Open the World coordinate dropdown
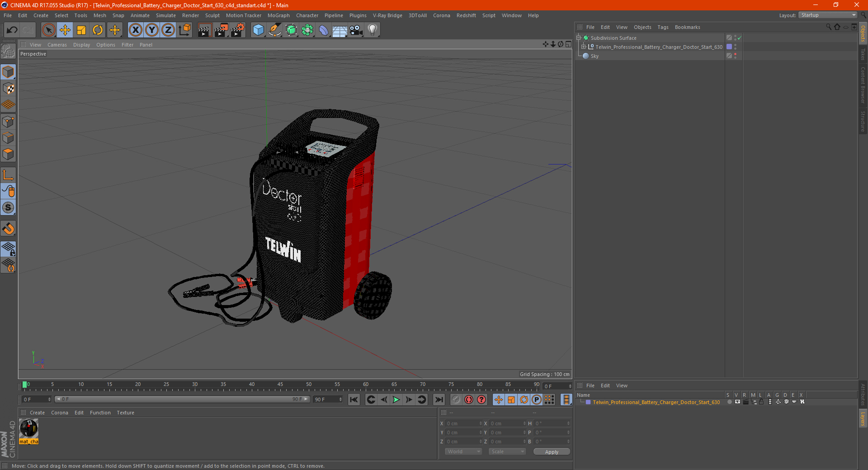The width and height of the screenshot is (868, 470). coord(463,451)
